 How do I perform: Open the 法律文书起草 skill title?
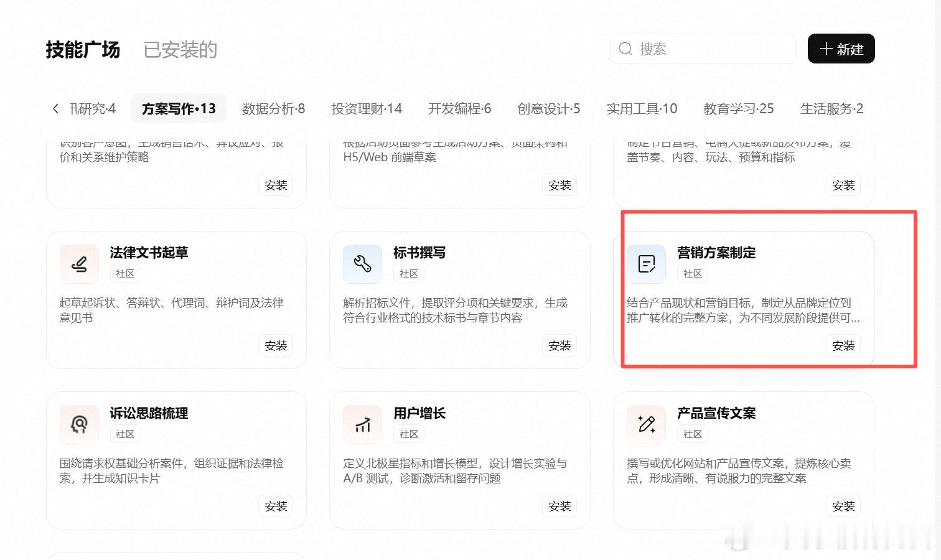[149, 253]
